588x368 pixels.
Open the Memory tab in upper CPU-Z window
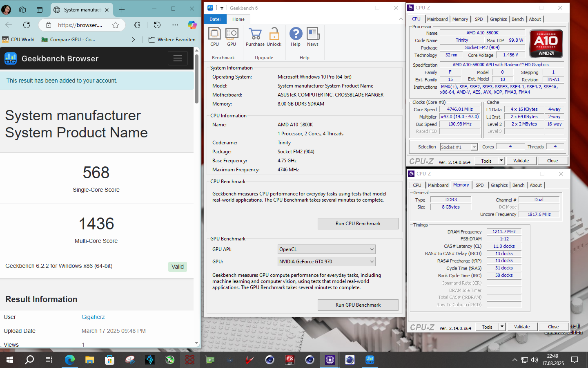coord(460,19)
